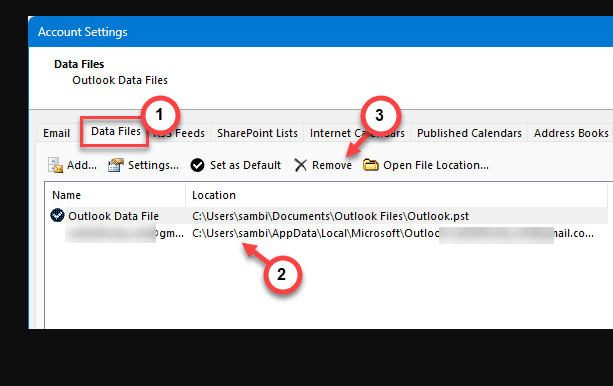Screen dimensions: 613x386
Task: Switch to the Address Books tab
Action: (571, 133)
